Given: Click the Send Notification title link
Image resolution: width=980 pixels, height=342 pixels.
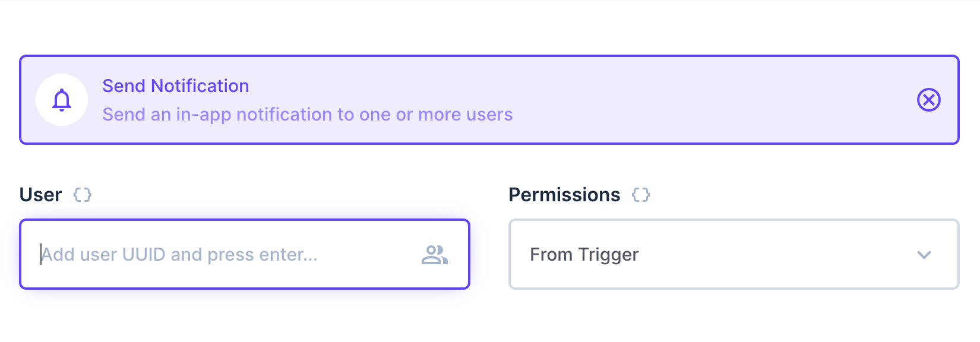Looking at the screenshot, I should coord(176,85).
